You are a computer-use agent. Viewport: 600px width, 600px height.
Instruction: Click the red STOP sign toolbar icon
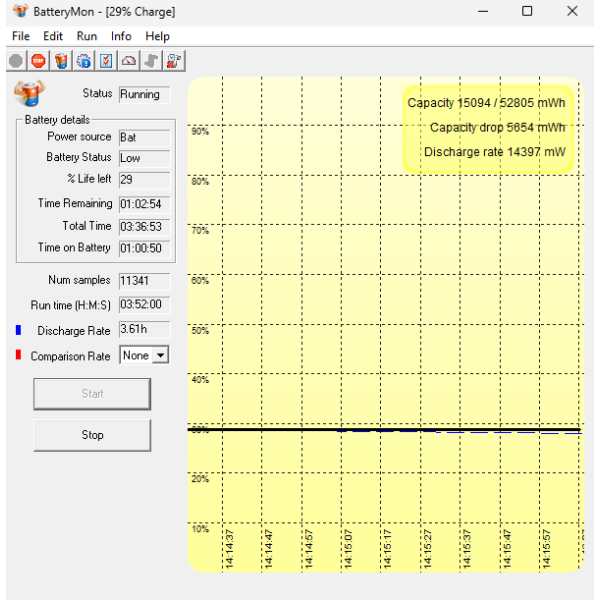[x=38, y=61]
